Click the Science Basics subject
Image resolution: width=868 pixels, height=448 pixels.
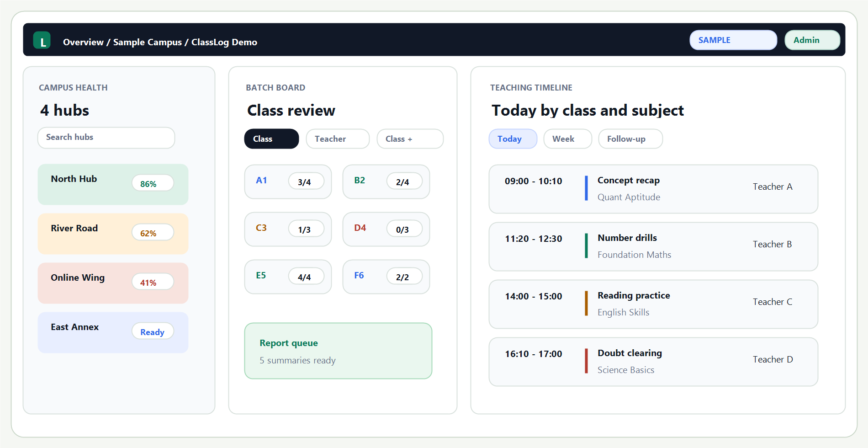[625, 370]
